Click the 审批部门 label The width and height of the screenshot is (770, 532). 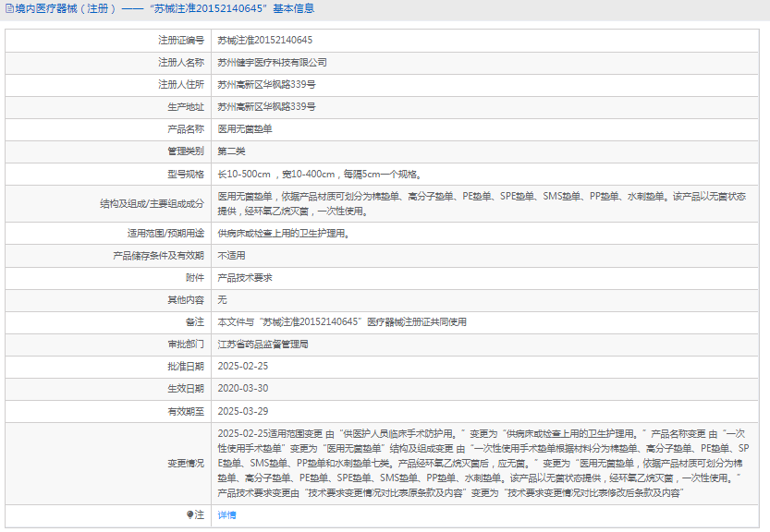[x=186, y=344]
